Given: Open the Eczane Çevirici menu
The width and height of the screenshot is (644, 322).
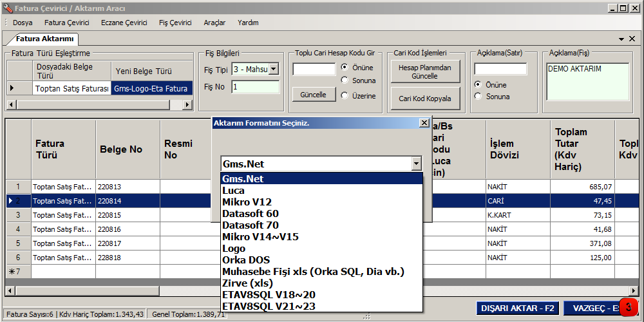Looking at the screenshot, I should (x=124, y=23).
